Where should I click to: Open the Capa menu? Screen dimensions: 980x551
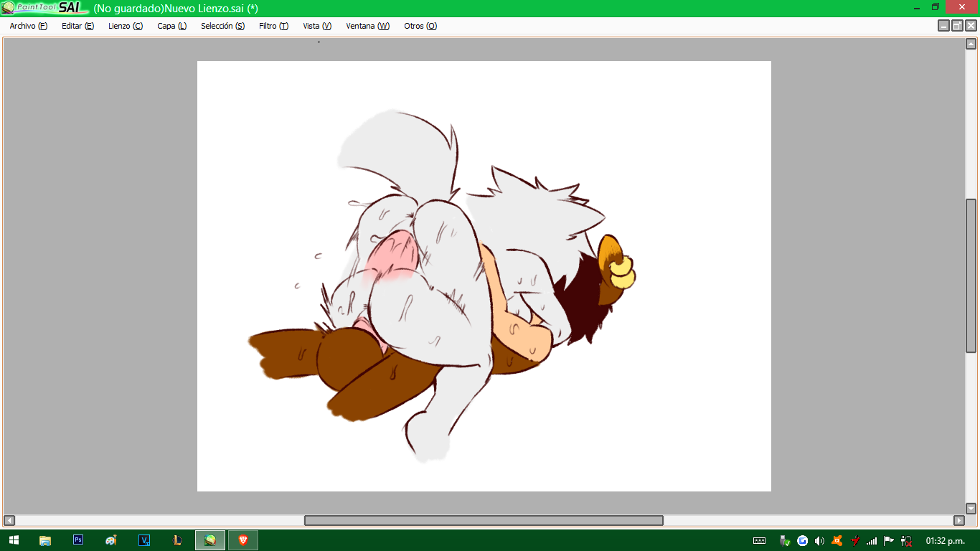(172, 26)
